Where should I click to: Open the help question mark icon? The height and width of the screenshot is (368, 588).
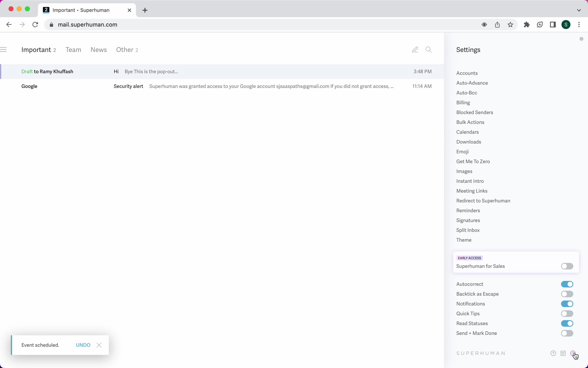pos(553,353)
